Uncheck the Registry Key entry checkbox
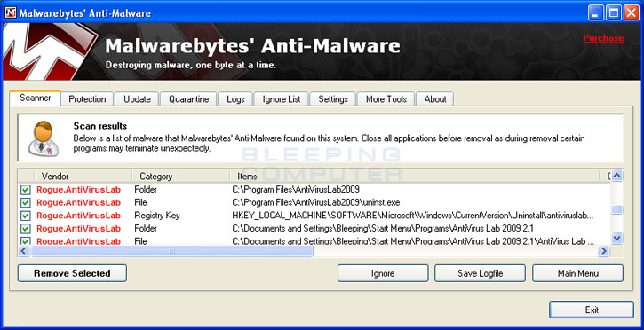 26,216
